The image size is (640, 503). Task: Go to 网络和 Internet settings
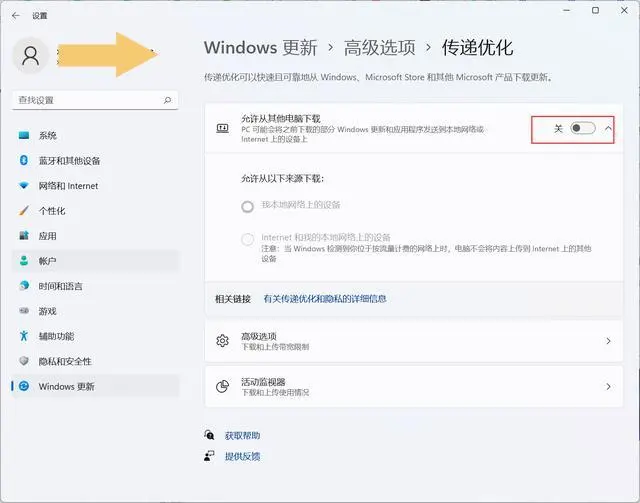[96, 185]
